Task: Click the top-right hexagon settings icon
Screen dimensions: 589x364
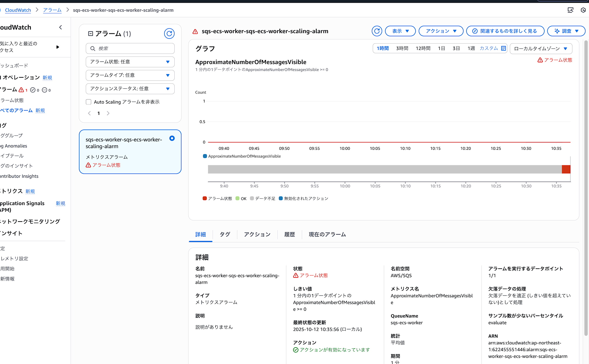Action: click(583, 10)
